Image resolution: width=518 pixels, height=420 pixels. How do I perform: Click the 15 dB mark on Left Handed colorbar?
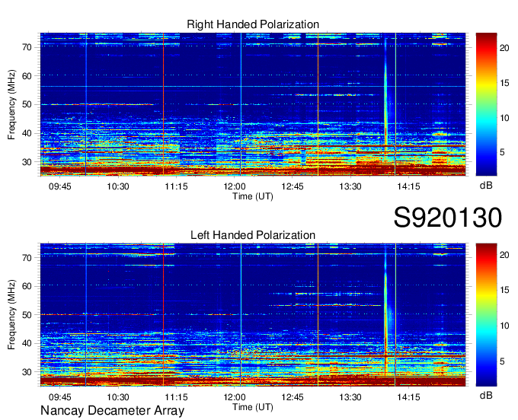504,290
